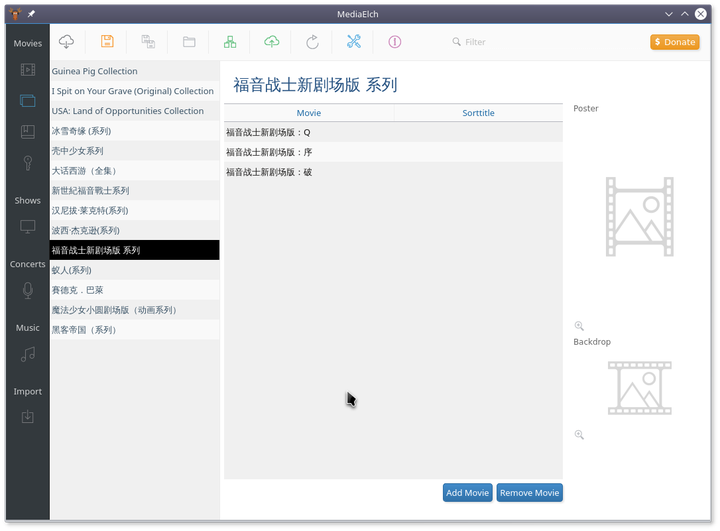720x531 pixels.
Task: Sort by the Movie column header
Action: click(x=308, y=113)
